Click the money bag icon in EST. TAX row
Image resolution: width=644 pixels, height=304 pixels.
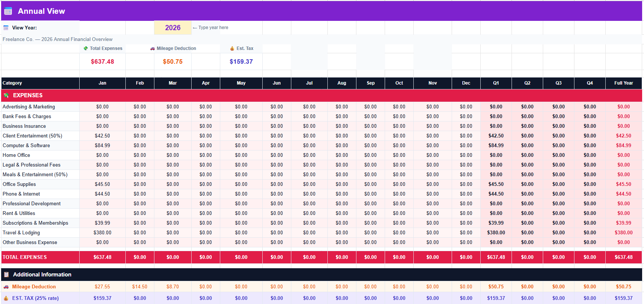[6, 298]
